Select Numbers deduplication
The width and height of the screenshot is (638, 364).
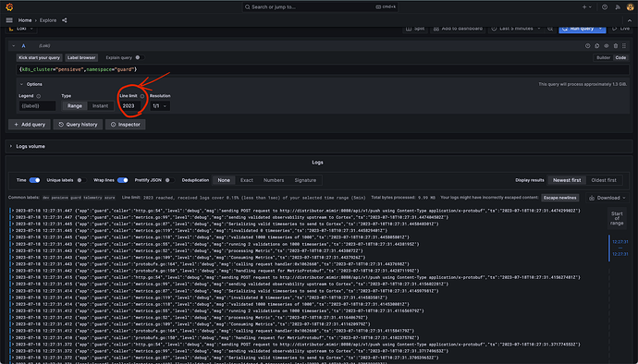pos(274,180)
